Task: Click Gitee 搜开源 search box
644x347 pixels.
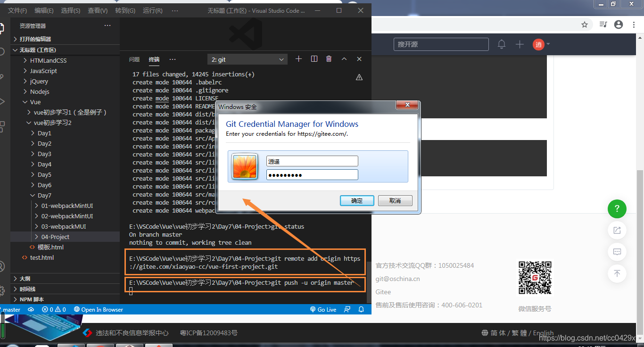Action: [x=441, y=44]
